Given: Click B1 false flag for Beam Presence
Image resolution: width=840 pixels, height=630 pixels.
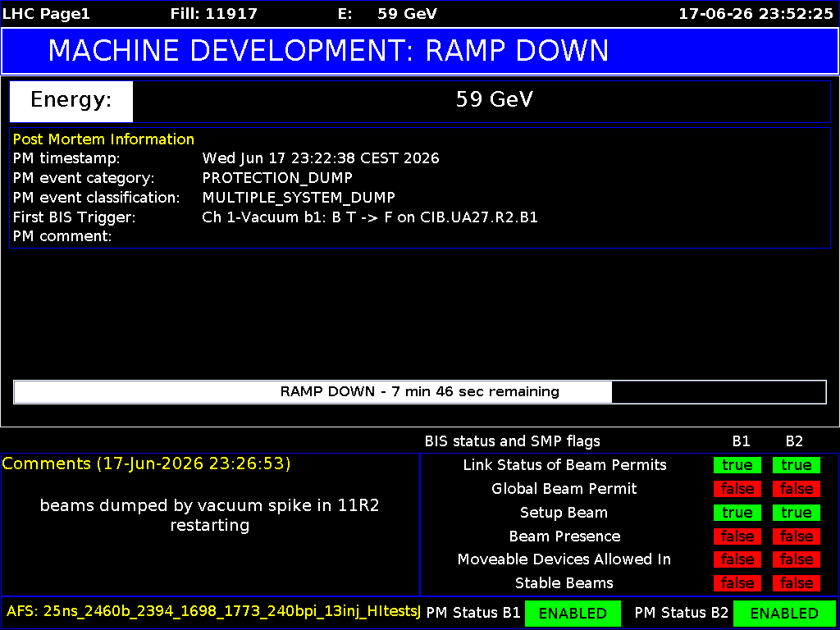Looking at the screenshot, I should (x=737, y=536).
